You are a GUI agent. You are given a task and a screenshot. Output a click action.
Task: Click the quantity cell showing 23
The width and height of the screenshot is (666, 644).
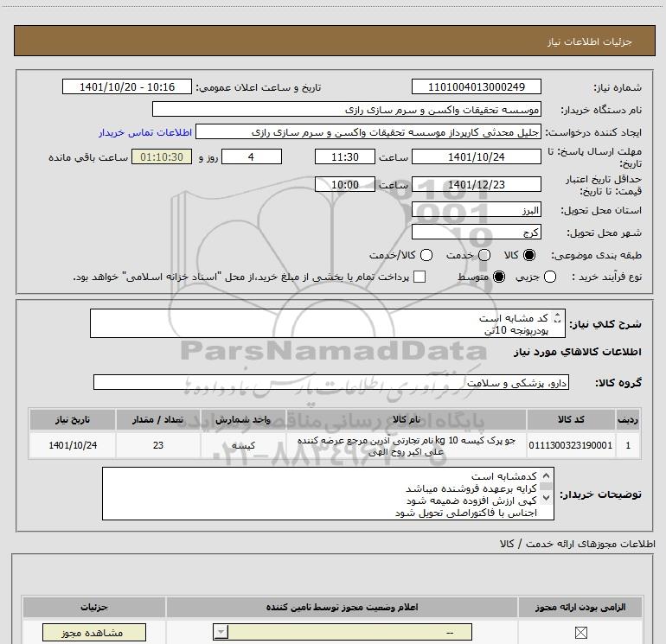(x=158, y=445)
